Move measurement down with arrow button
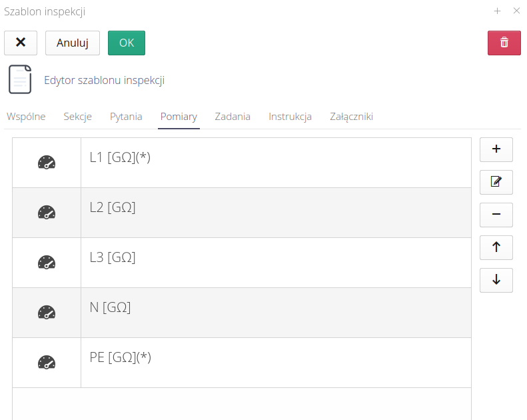The width and height of the screenshot is (527, 420). point(496,280)
